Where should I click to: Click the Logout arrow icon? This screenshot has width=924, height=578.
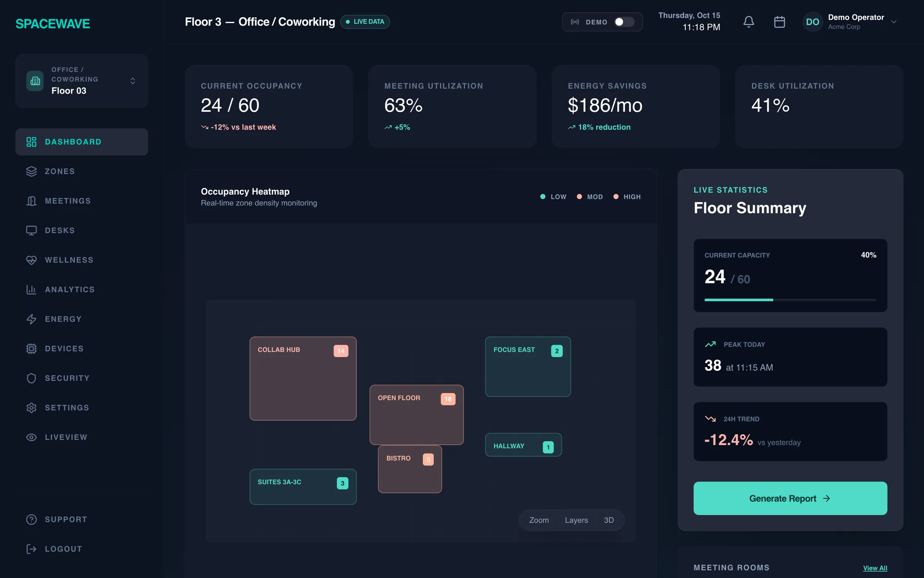point(31,549)
